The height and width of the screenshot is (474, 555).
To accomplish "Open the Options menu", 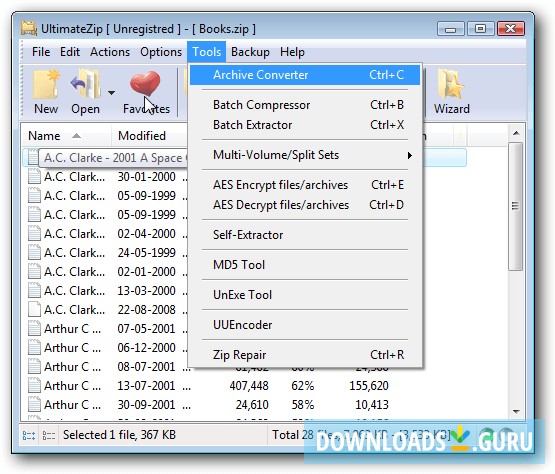I will pyautogui.click(x=161, y=52).
